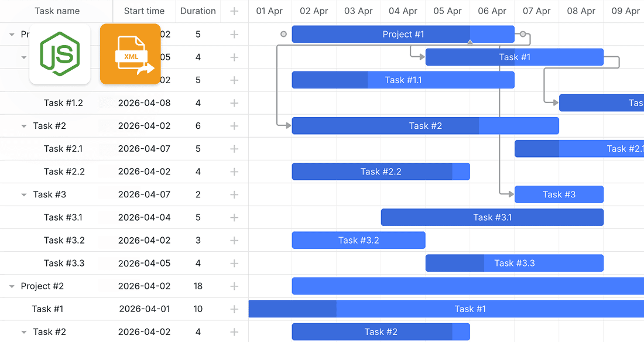Select Task #1.2 in the task tree

tap(63, 102)
